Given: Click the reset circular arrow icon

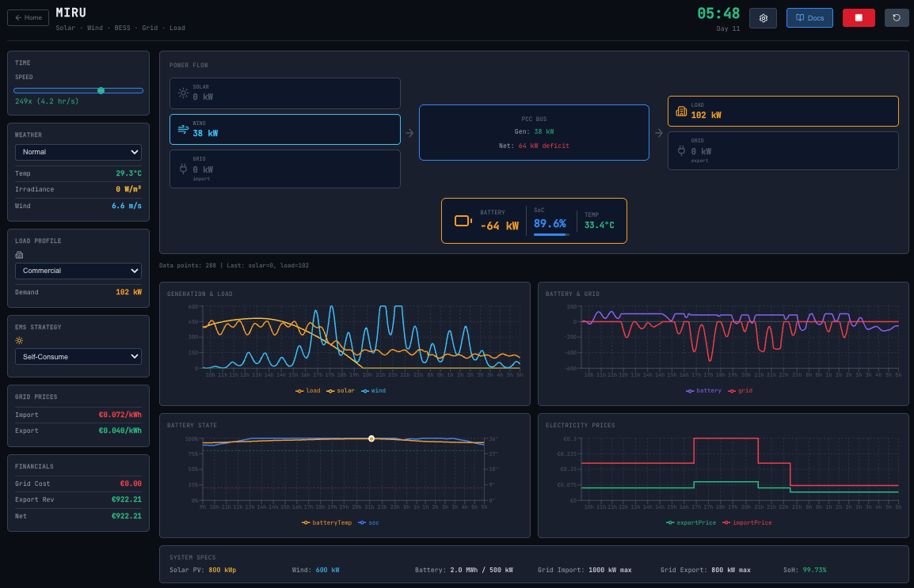Looking at the screenshot, I should [x=897, y=18].
